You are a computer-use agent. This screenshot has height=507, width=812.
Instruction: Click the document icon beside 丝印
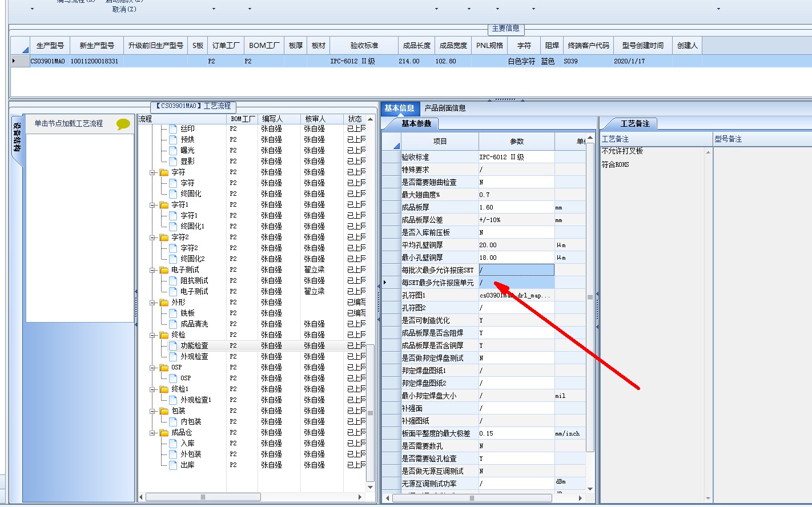point(173,129)
